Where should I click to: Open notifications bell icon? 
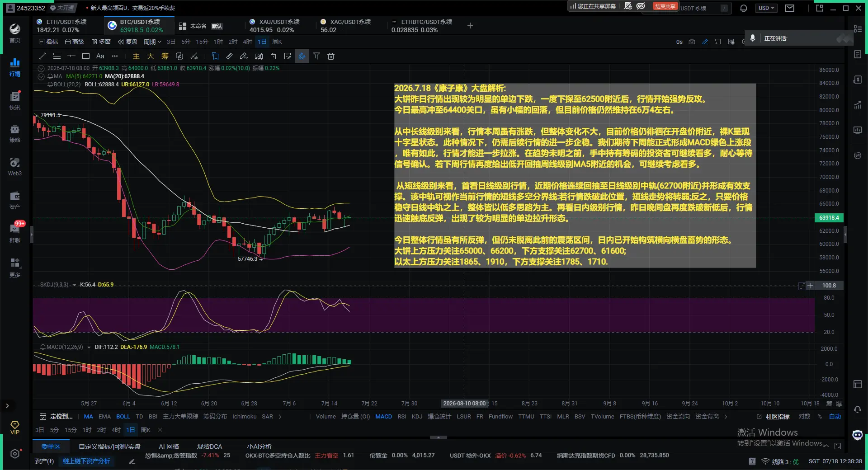point(744,8)
